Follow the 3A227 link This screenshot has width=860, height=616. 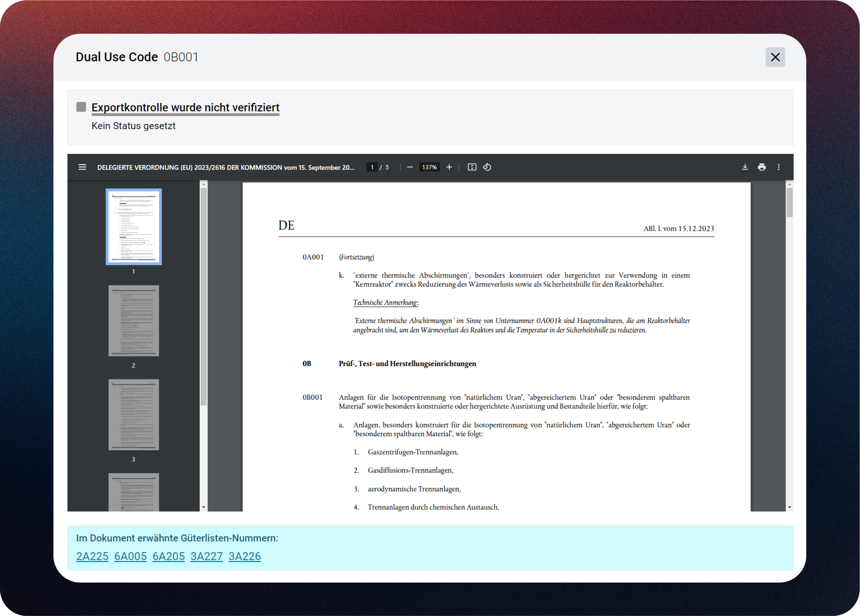(x=207, y=556)
